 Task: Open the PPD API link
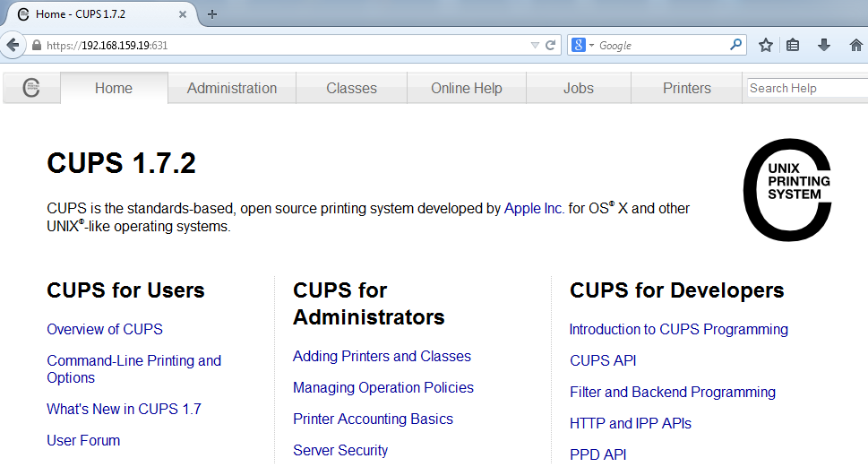pos(597,454)
